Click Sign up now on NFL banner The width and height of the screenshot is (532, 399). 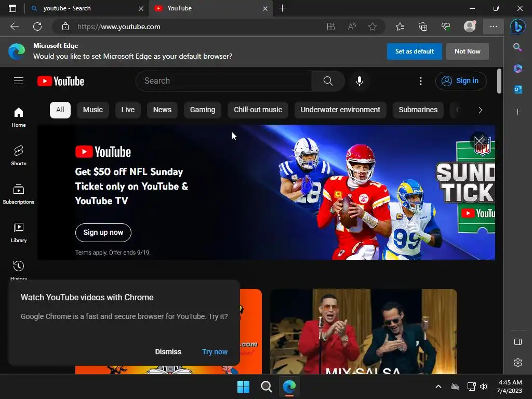(103, 232)
